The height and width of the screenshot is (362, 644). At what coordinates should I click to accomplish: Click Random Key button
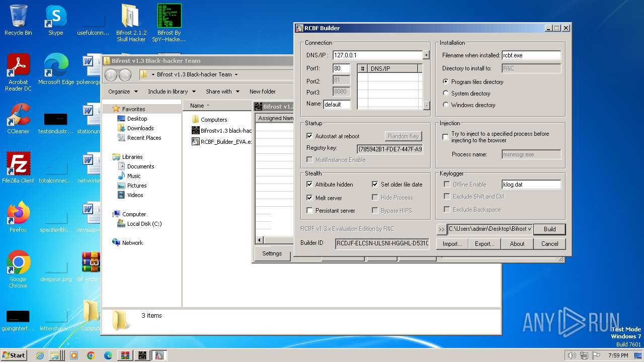click(x=403, y=136)
